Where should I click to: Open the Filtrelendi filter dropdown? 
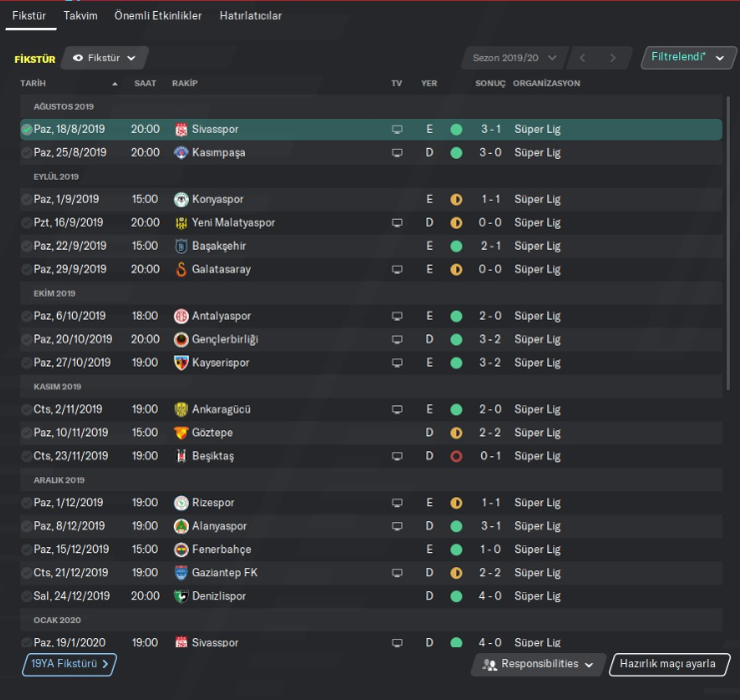682,58
